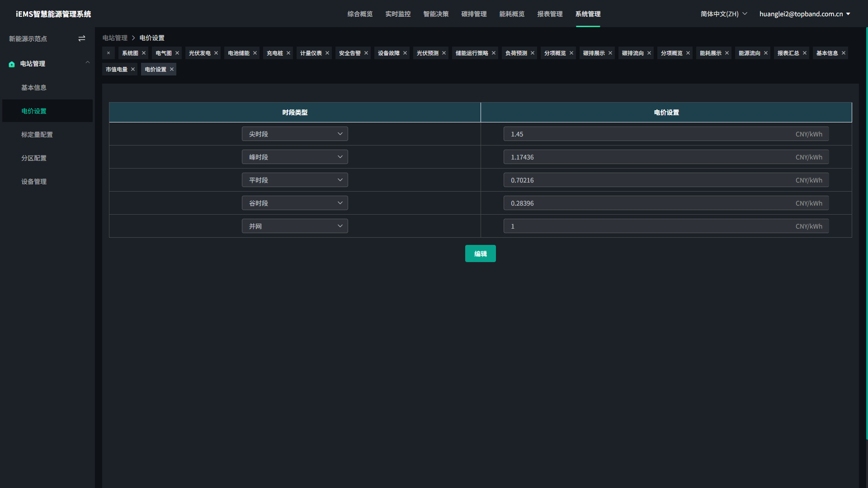Click the swap station icon beside 新能源示范点

click(82, 39)
